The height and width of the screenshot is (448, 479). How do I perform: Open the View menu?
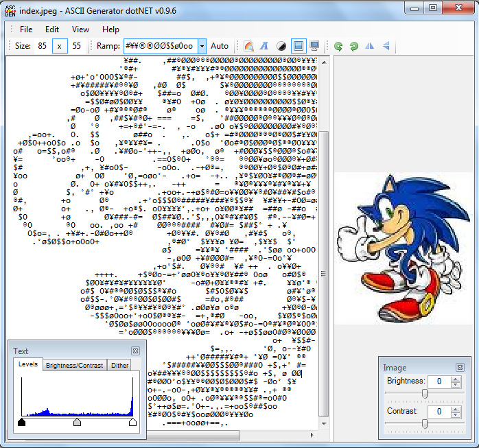click(x=80, y=30)
